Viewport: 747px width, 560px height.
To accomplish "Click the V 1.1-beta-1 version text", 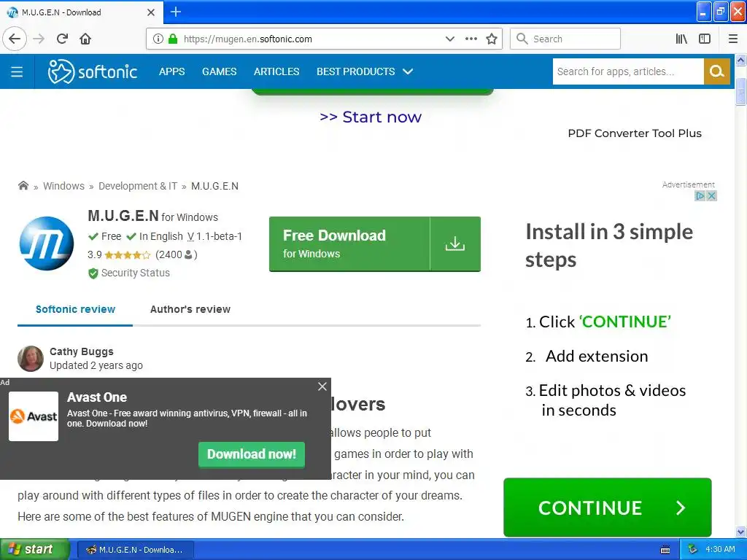I will point(215,236).
